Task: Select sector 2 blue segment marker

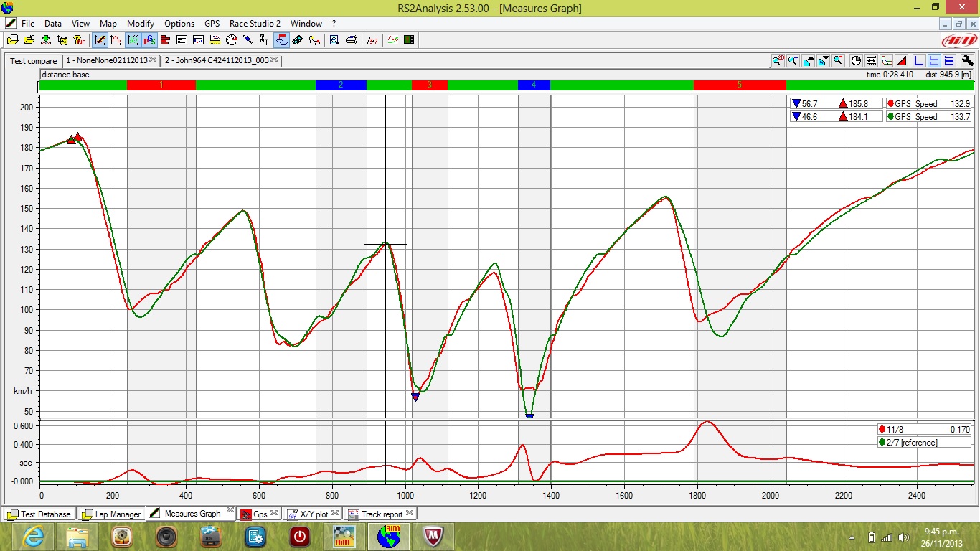Action: (x=341, y=85)
